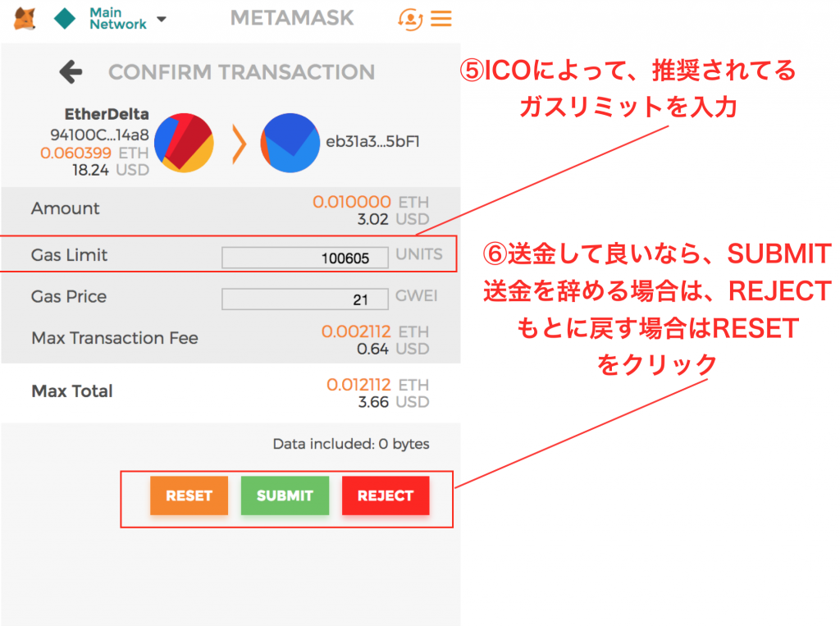Click the Main Network label
840x626 pixels.
click(x=117, y=19)
